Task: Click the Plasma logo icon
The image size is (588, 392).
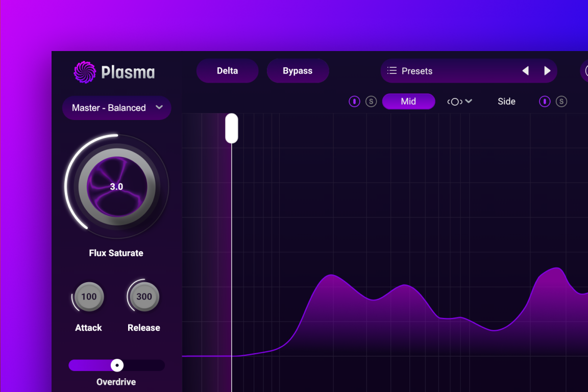Action: (83, 71)
